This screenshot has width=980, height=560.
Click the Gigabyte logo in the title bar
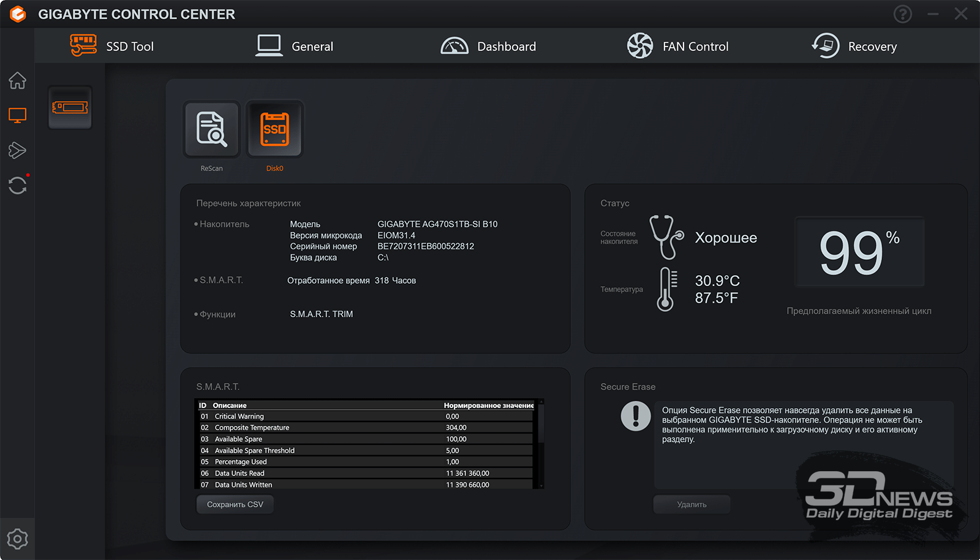pos(18,13)
